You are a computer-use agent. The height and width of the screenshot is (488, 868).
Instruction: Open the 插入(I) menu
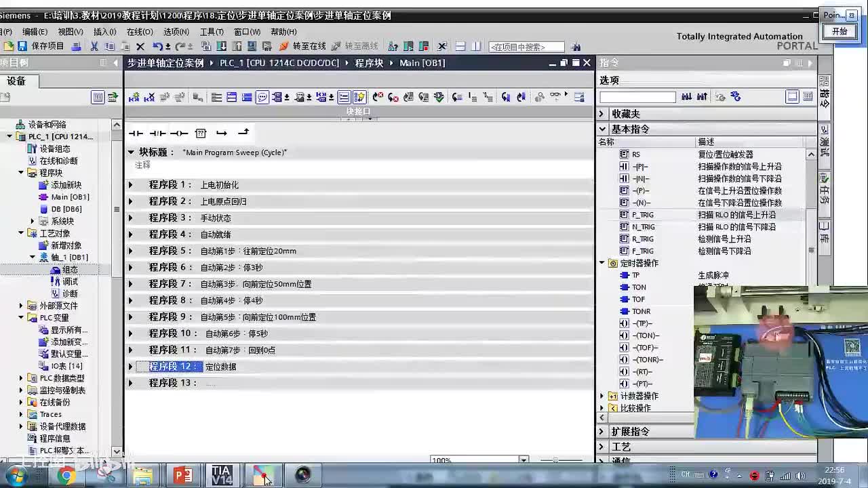pyautogui.click(x=104, y=32)
